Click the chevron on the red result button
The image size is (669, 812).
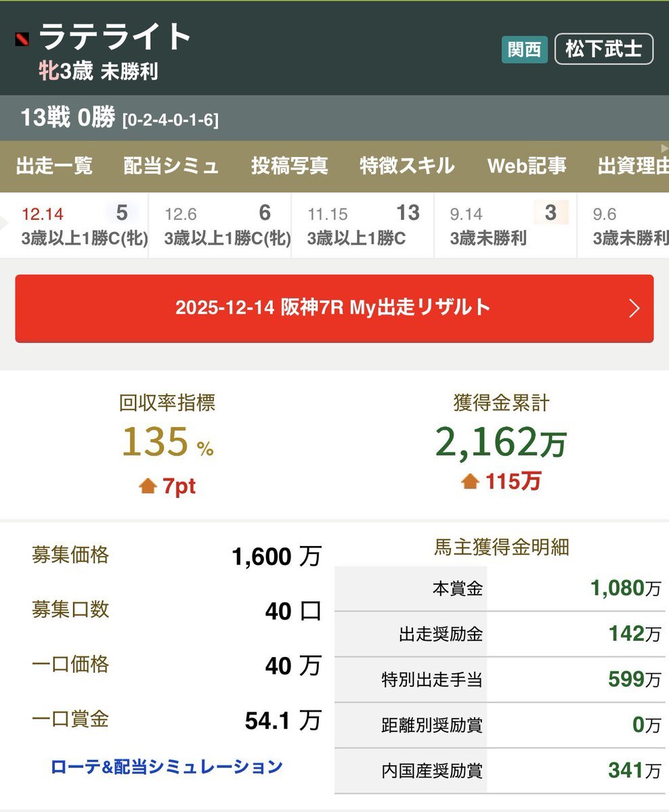pyautogui.click(x=634, y=309)
